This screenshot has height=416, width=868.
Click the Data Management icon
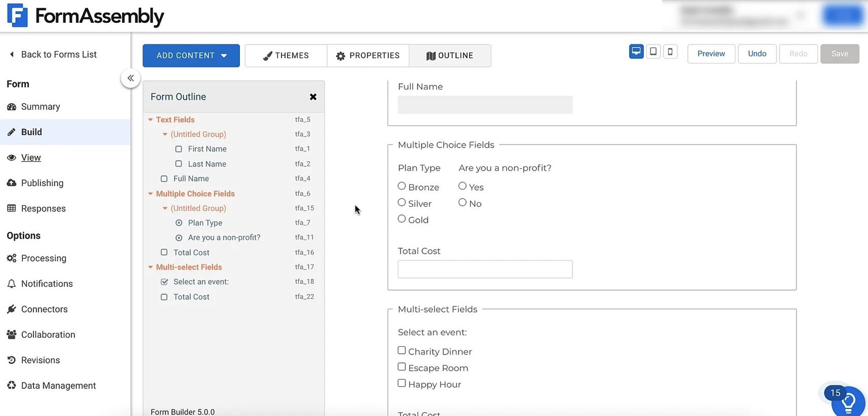(x=12, y=385)
